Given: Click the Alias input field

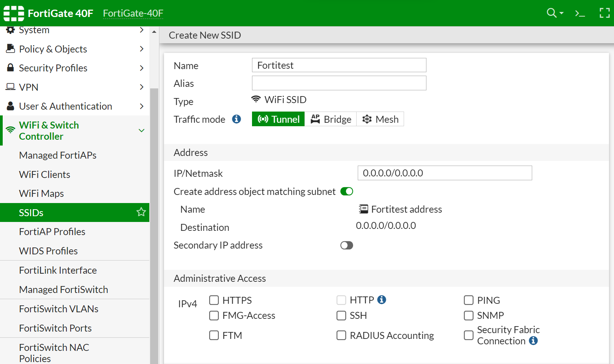Looking at the screenshot, I should click(x=339, y=83).
